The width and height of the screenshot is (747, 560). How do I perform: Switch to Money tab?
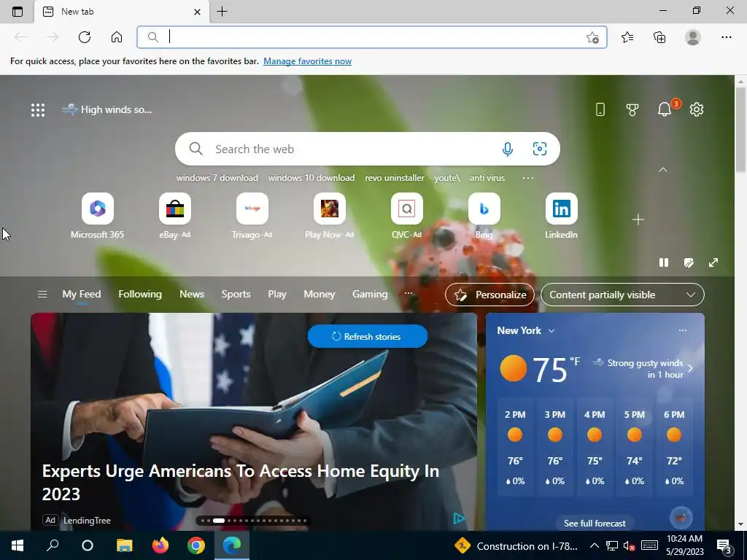coord(320,295)
